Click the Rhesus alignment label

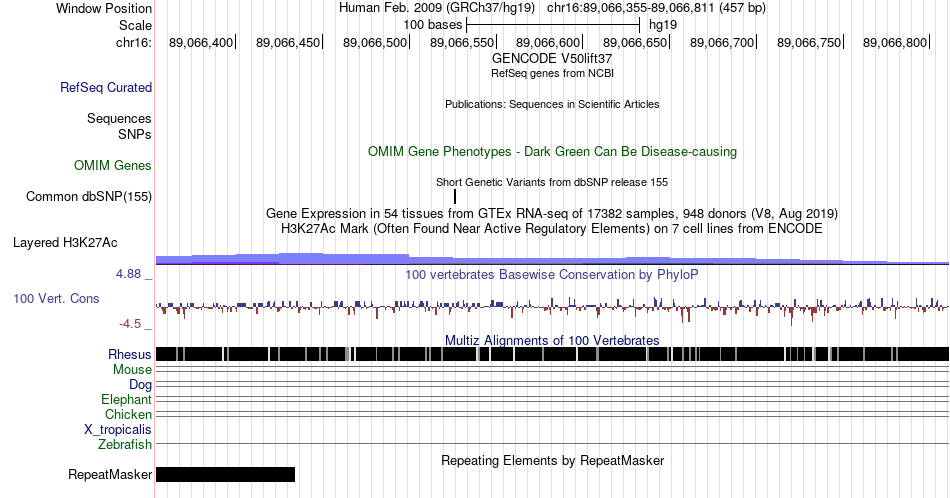point(130,354)
